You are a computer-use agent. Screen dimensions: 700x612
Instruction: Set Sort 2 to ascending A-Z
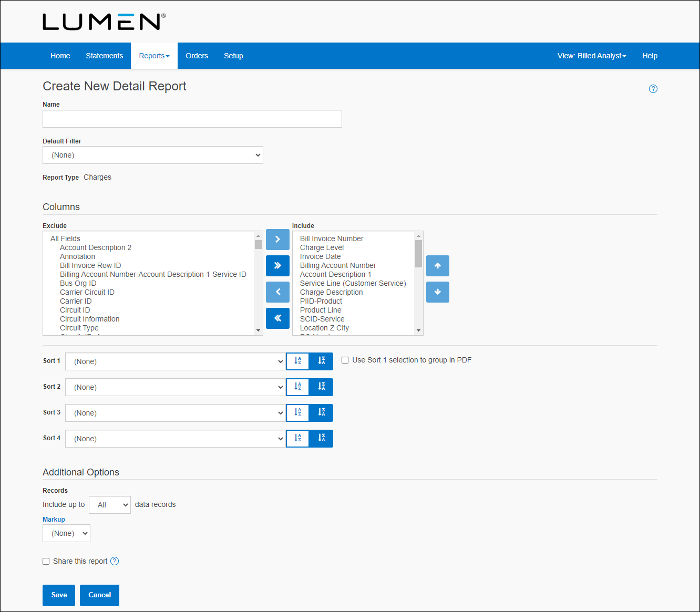pyautogui.click(x=297, y=387)
